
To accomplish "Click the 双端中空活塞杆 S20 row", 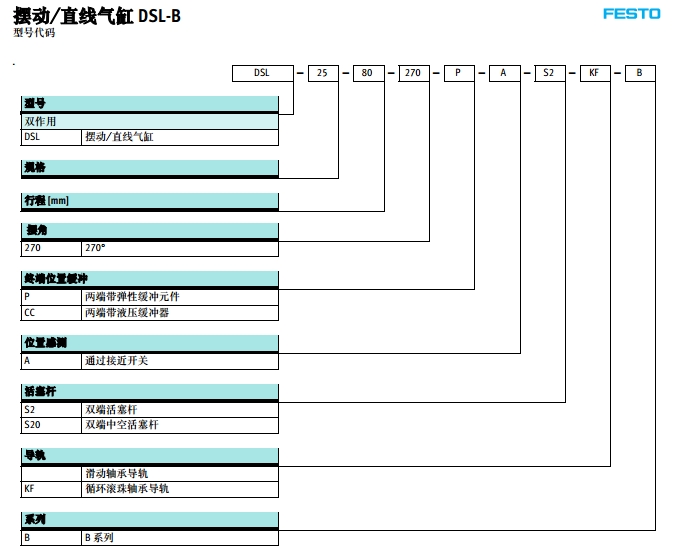I will (150, 424).
